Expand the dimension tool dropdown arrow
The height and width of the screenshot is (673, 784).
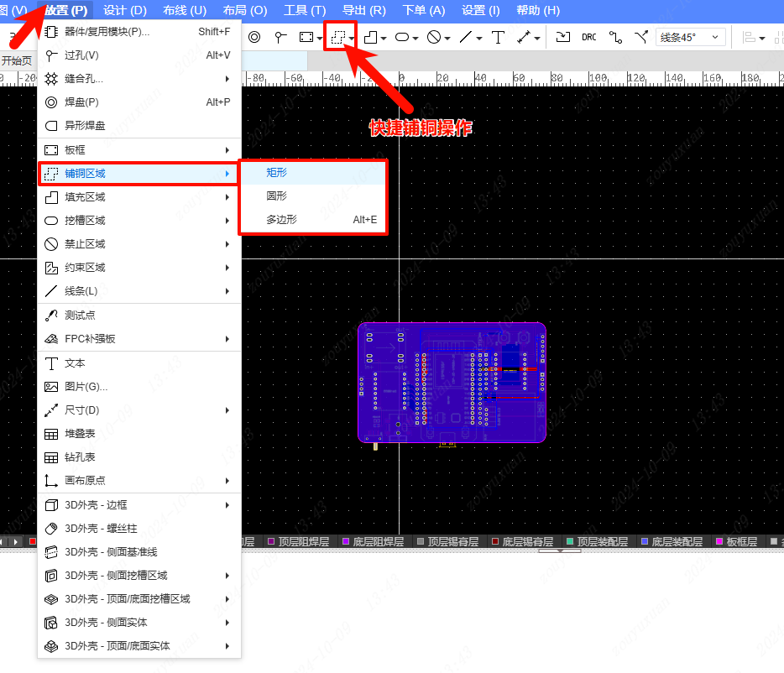(x=537, y=38)
